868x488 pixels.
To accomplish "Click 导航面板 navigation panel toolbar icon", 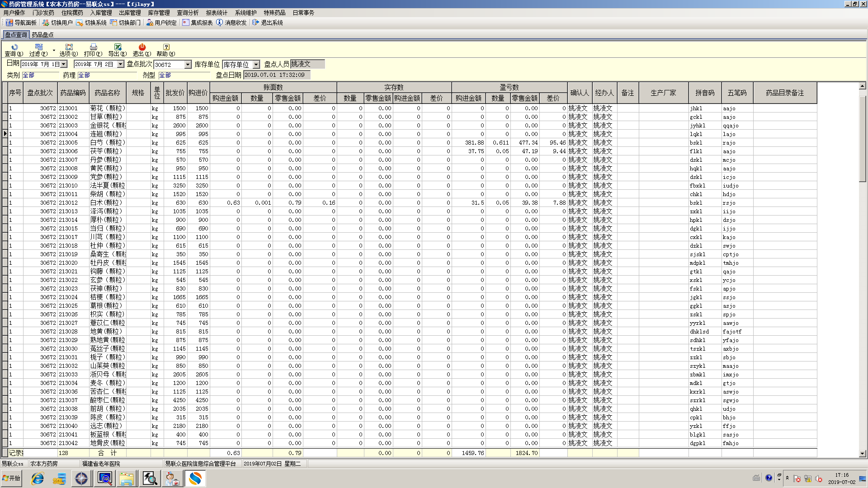I will click(21, 23).
